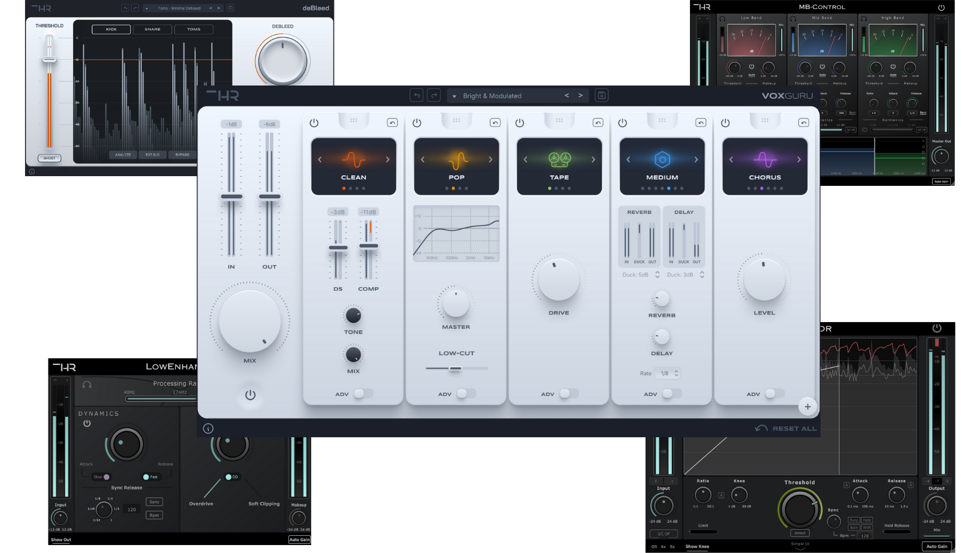Click the global undo icon in VoxGuru's top bar
Viewport: 980px width, 553px height.
click(x=416, y=95)
